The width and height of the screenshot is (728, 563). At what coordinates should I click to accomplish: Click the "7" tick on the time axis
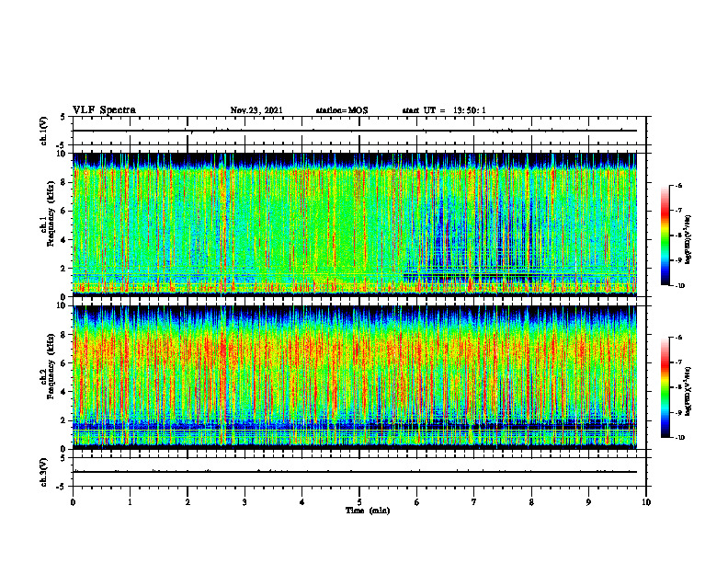(x=474, y=502)
